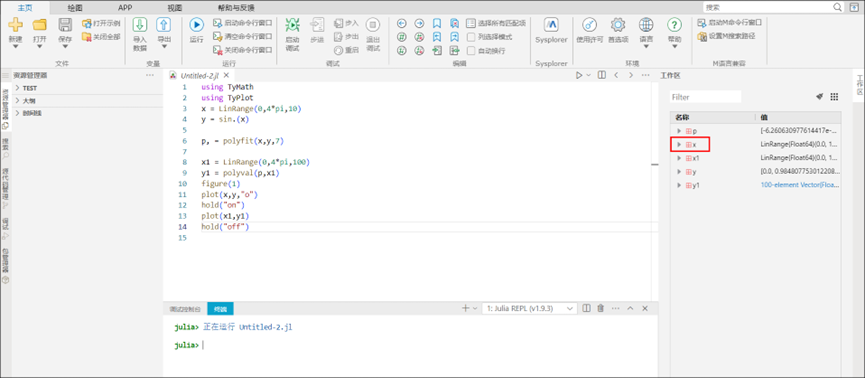Click the 导入数据 import data icon
This screenshot has width=865, height=378.
click(140, 24)
